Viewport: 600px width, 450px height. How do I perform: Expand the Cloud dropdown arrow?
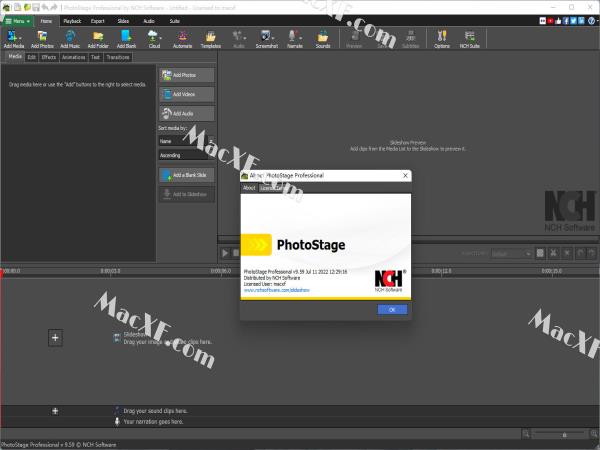pos(161,38)
